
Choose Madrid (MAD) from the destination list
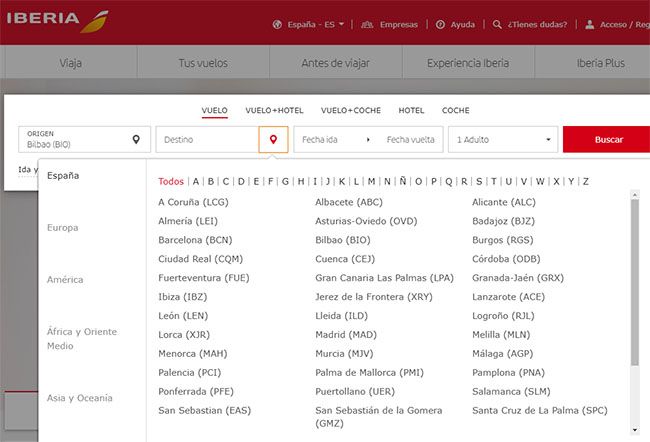[346, 334]
